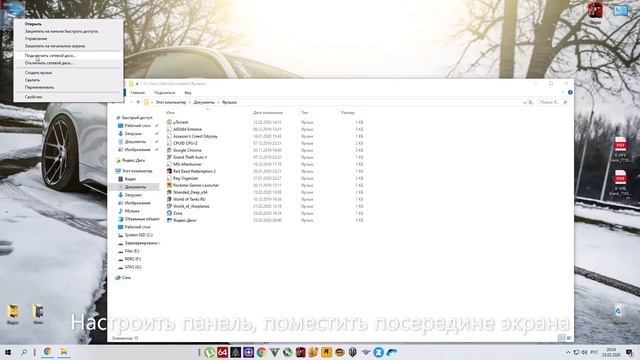This screenshot has height=360, width=640.
Task: Sort by the Размер column header
Action: 348,113
